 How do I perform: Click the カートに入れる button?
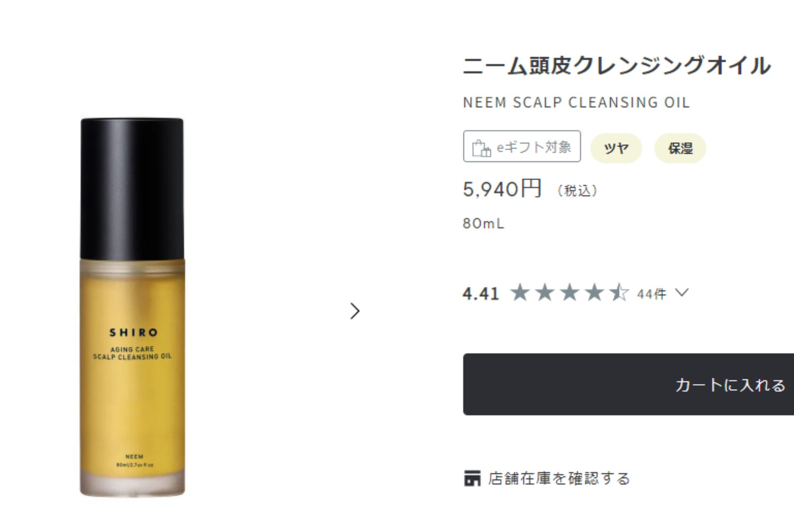tap(629, 384)
